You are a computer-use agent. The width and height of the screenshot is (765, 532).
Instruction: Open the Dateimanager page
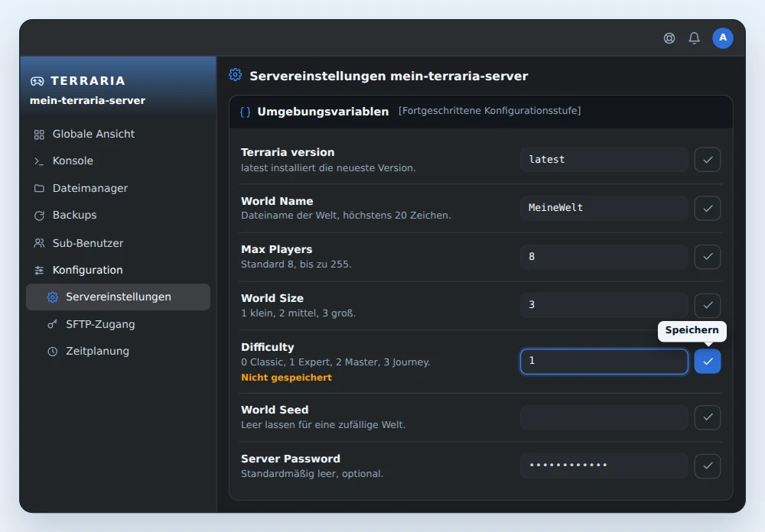pyautogui.click(x=118, y=188)
